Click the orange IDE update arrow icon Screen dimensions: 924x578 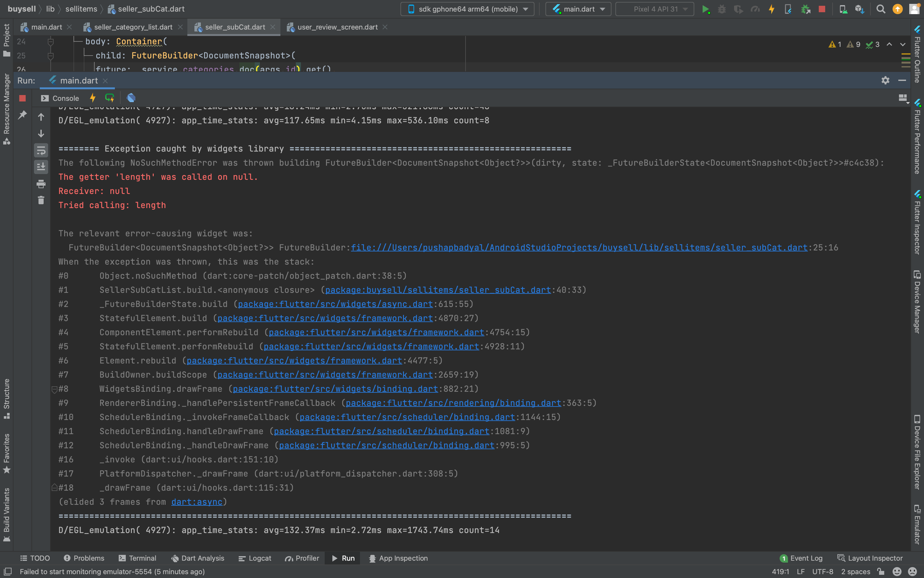(x=898, y=9)
